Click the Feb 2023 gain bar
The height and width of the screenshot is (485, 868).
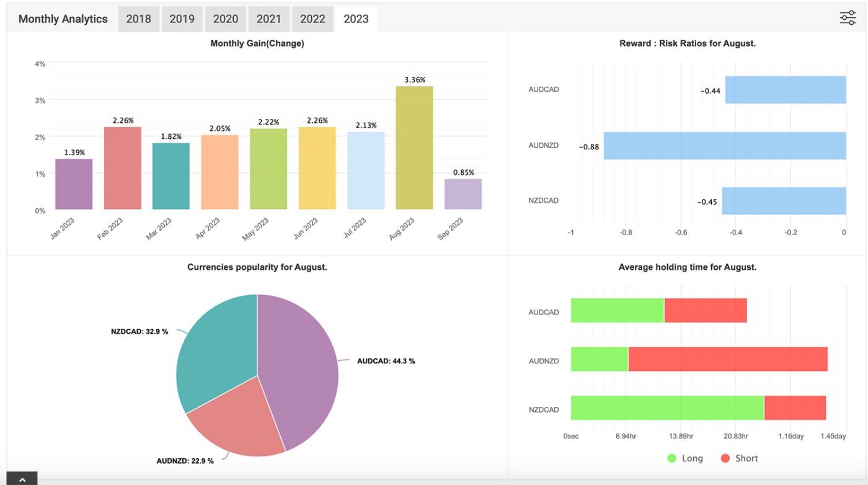click(122, 168)
